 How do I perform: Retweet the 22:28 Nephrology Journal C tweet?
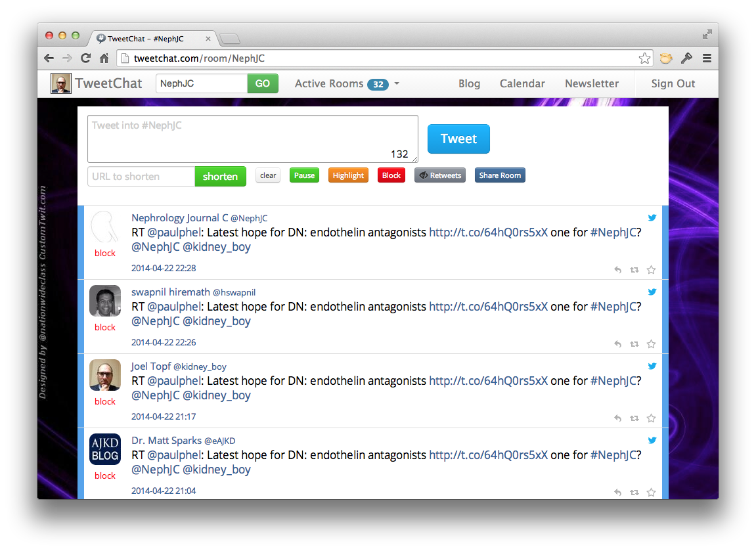[x=634, y=270]
